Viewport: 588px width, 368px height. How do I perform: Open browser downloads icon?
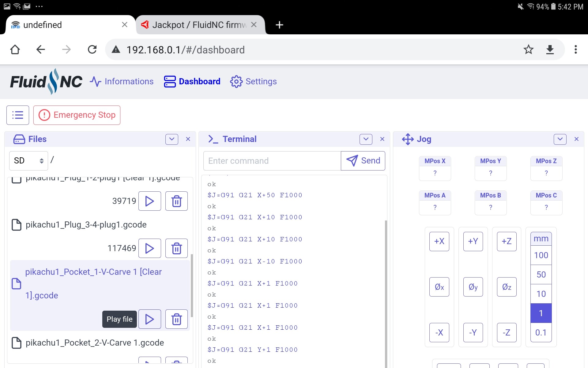(x=550, y=49)
